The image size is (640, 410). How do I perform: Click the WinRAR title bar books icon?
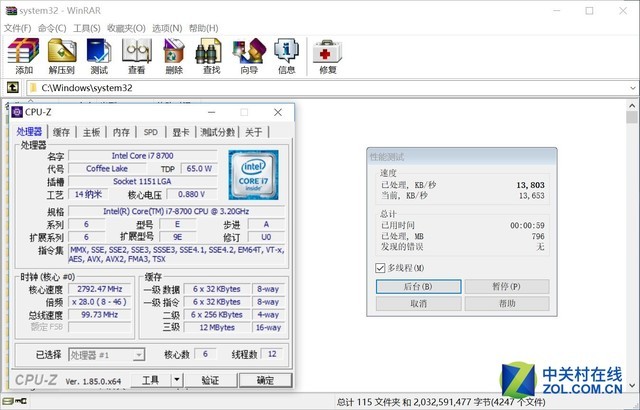[x=11, y=11]
